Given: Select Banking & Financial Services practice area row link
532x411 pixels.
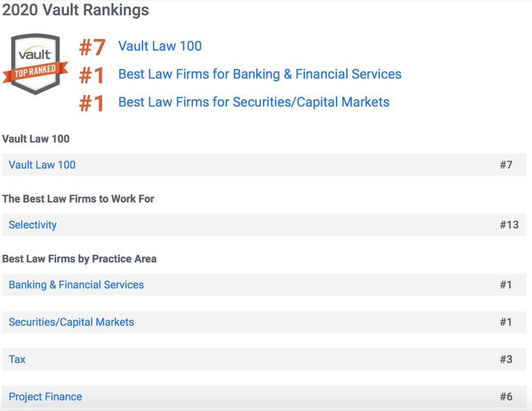Looking at the screenshot, I should point(76,285).
